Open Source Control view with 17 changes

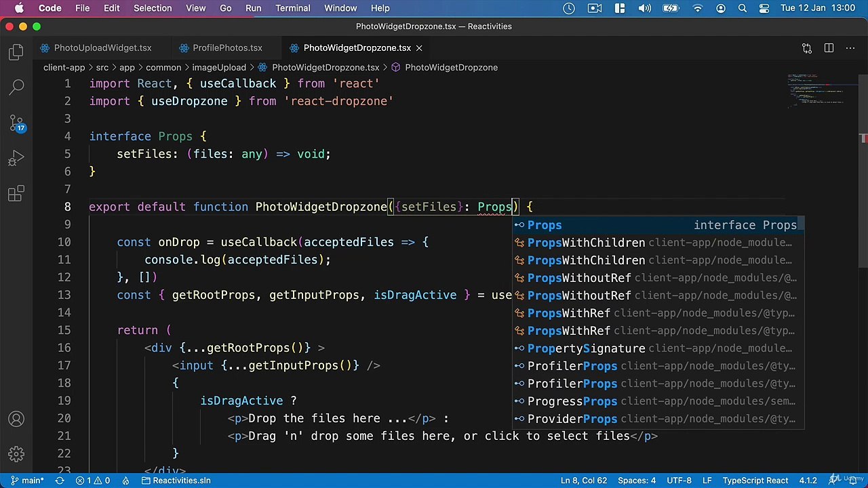tap(16, 123)
